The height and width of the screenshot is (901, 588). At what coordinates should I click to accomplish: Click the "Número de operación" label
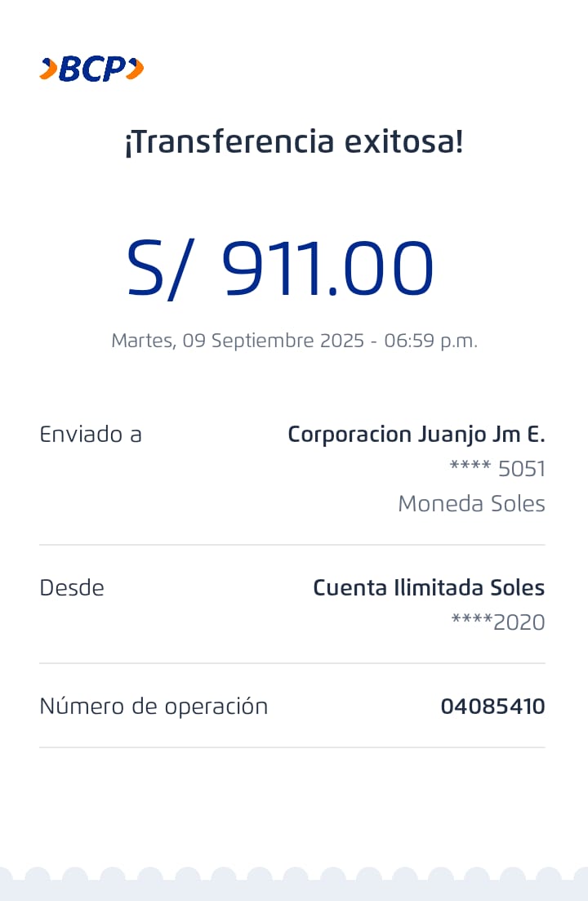[x=154, y=707]
